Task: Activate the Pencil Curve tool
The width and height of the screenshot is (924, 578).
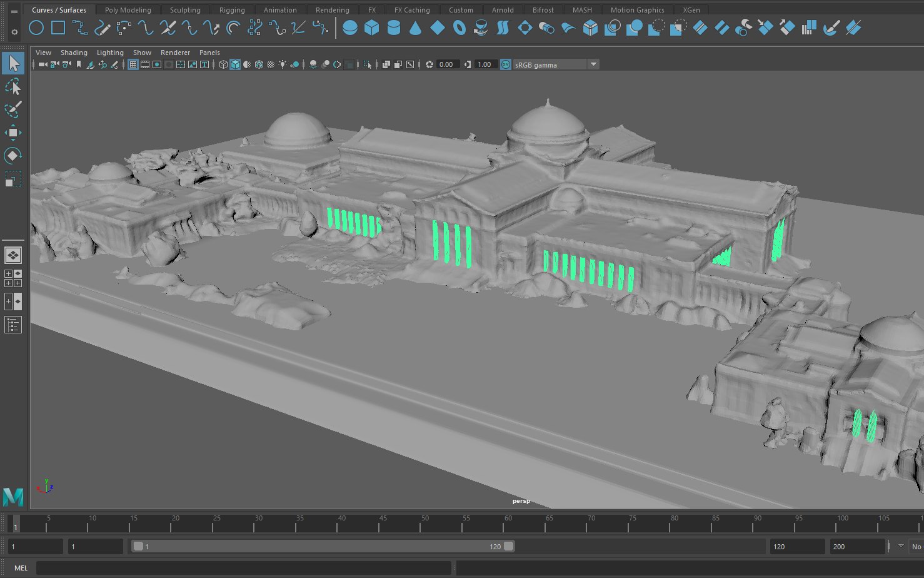Action: [102, 28]
